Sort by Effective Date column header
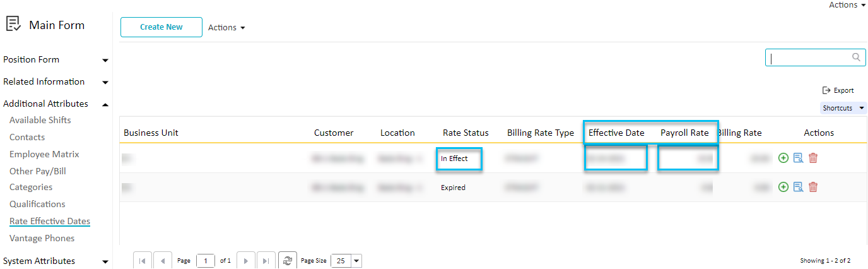This screenshot has width=868, height=269. click(x=616, y=133)
